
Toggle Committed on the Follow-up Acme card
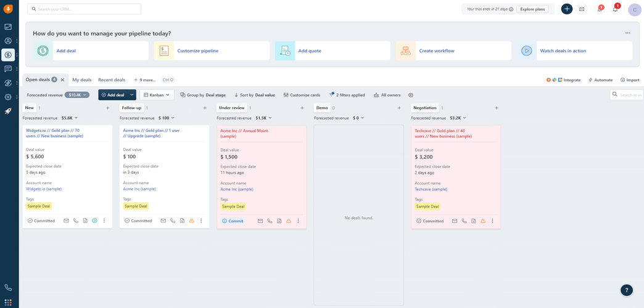[138, 221]
